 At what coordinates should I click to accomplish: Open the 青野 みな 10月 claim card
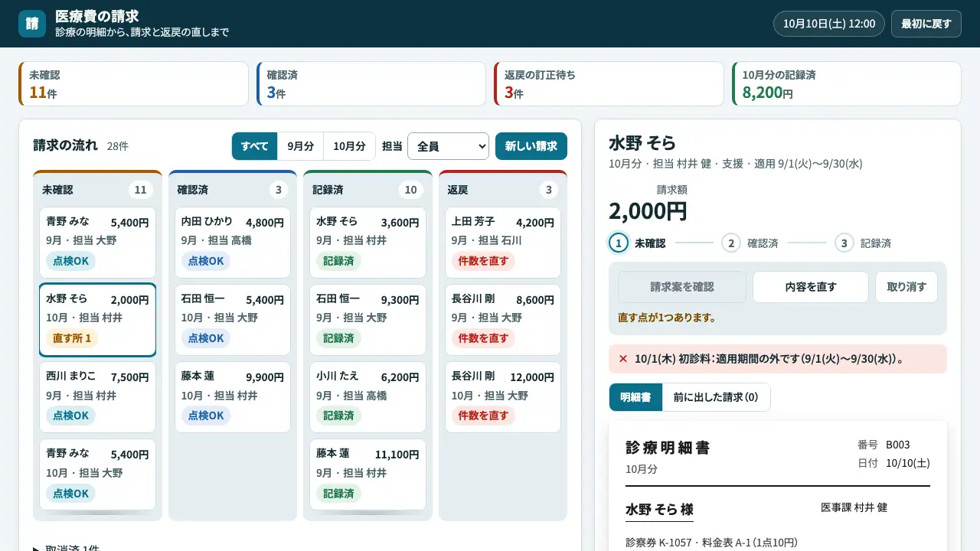97,474
